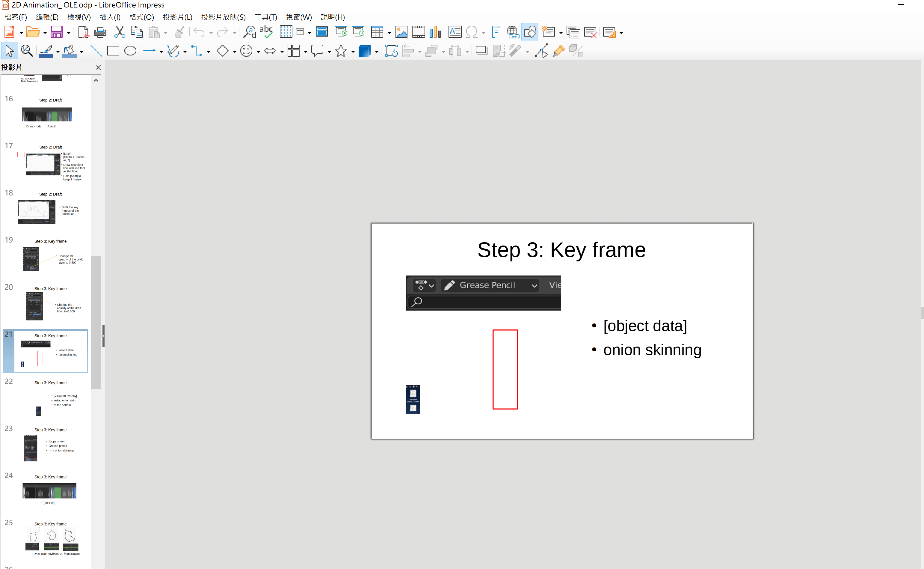Choose the Ellipse drawing tool
Screen dimensions: 924x569
point(130,51)
